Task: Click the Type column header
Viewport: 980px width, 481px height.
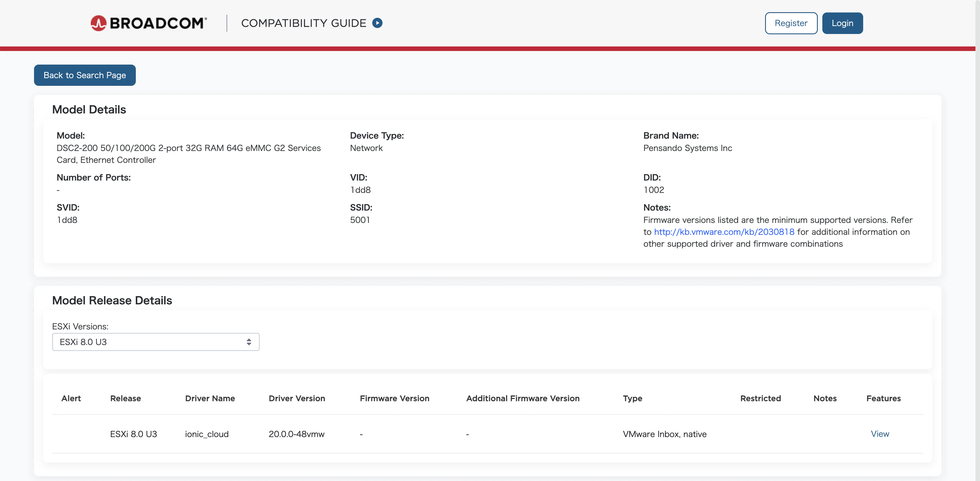Action: click(632, 398)
